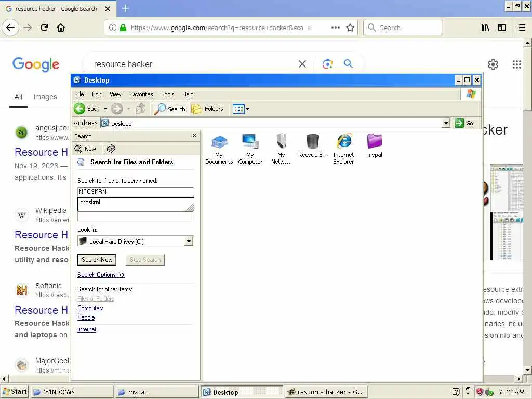This screenshot has height=399, width=532.
Task: Toggle the Search pane toolbar button
Action: click(170, 109)
